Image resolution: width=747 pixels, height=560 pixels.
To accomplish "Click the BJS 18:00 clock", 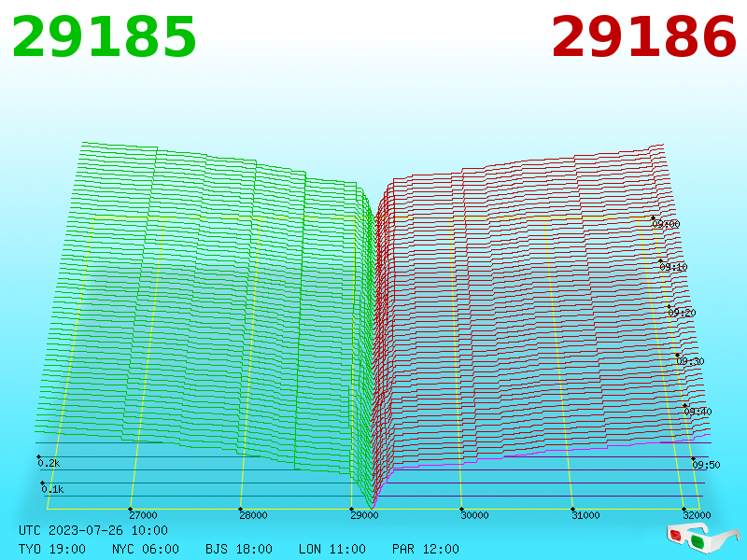I will 239,549.
